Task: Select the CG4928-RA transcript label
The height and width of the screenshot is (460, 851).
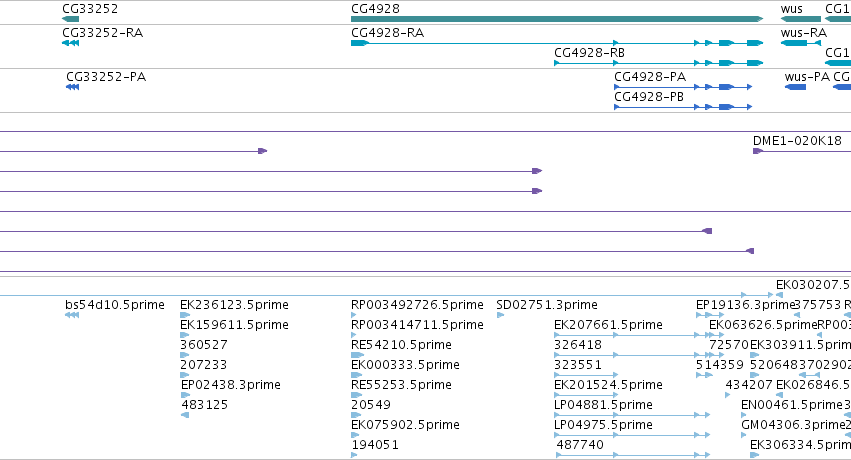Action: coord(388,33)
